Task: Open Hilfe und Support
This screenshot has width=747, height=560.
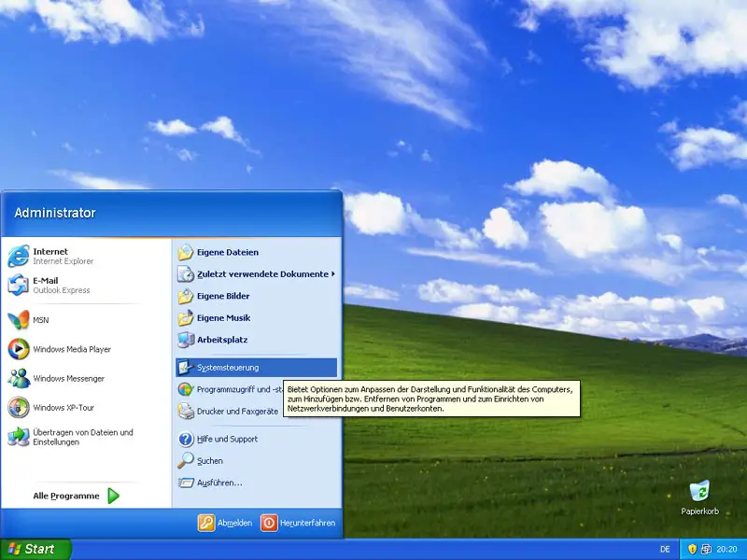Action: (256, 439)
